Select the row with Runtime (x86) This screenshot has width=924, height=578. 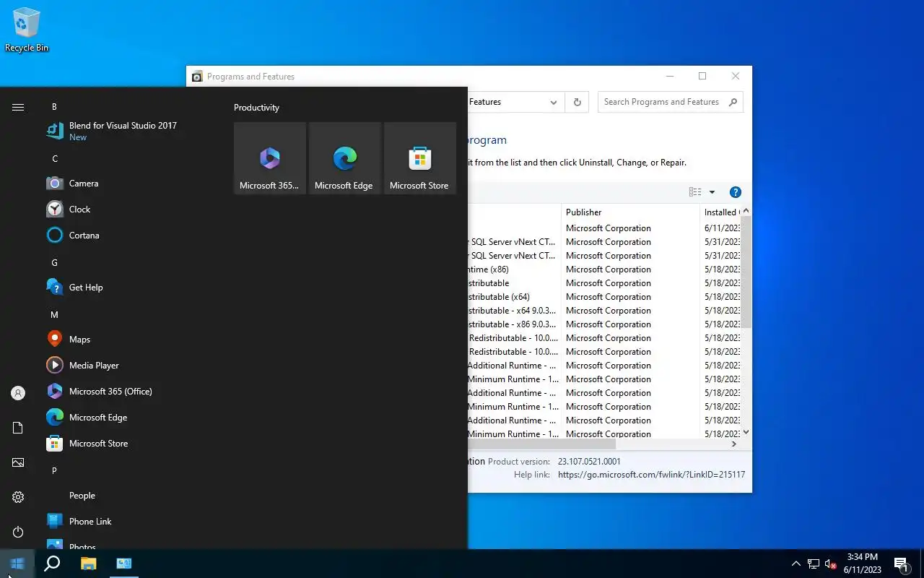604,269
